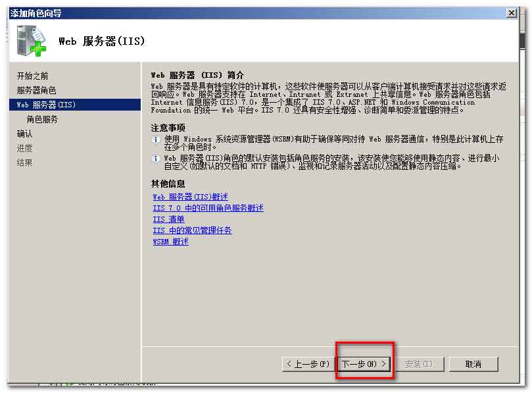532x393 pixels.
Task: Click the 添加角色向导 title bar text
Action: pyautogui.click(x=36, y=13)
